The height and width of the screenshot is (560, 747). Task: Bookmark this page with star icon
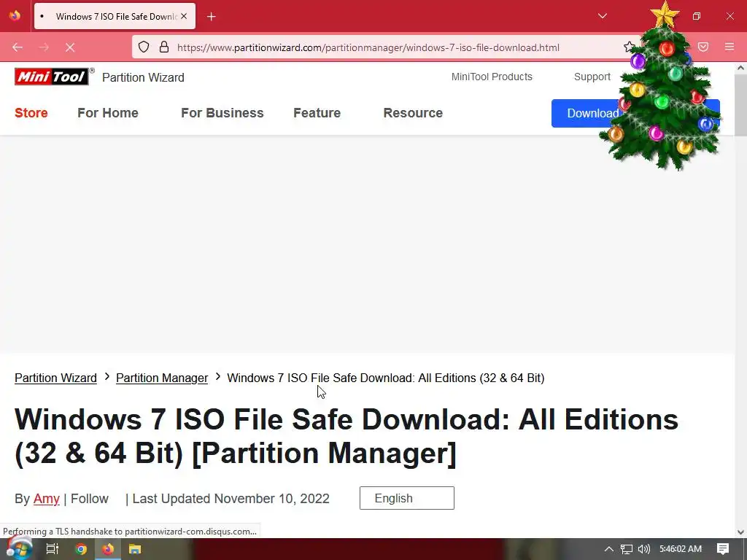pyautogui.click(x=629, y=47)
